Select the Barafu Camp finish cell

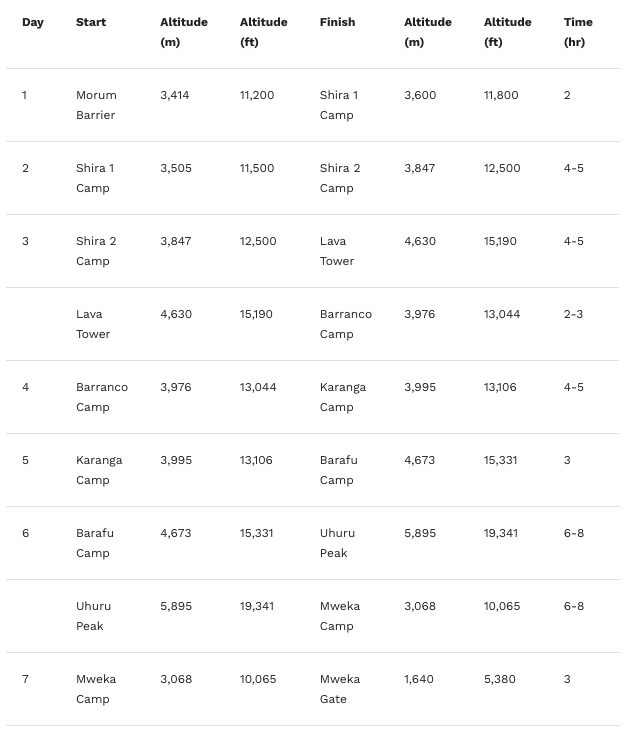point(339,470)
